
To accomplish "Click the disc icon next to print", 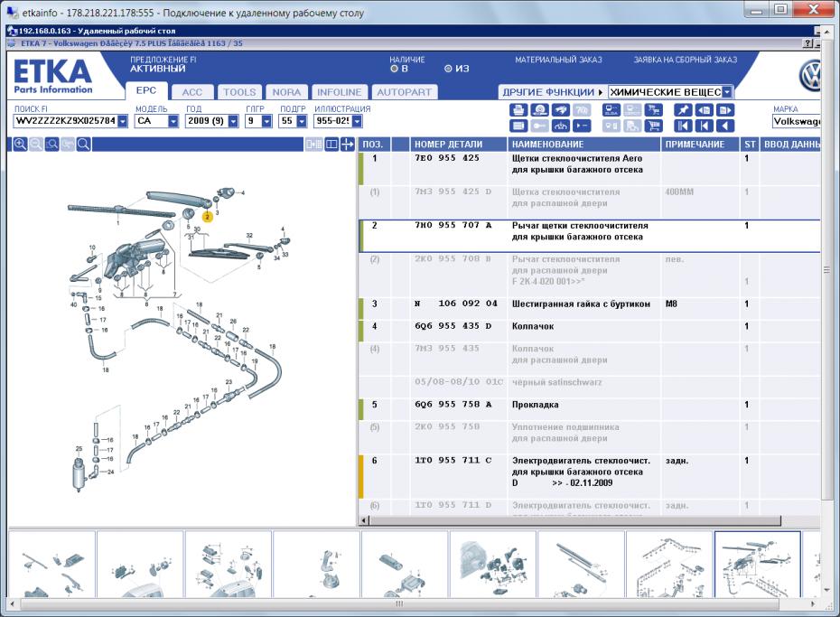I will [539, 110].
